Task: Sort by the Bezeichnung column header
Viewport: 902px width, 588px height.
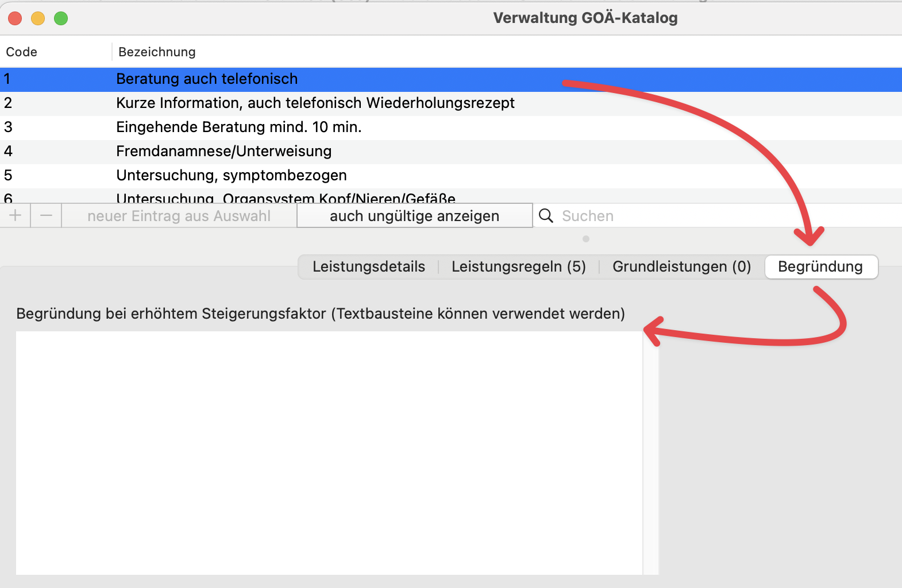Action: (x=507, y=52)
